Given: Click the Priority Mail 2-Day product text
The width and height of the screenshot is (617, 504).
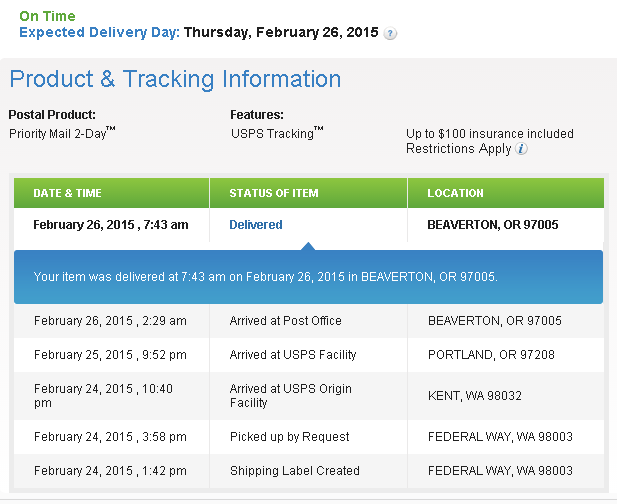Looking at the screenshot, I should [62, 133].
